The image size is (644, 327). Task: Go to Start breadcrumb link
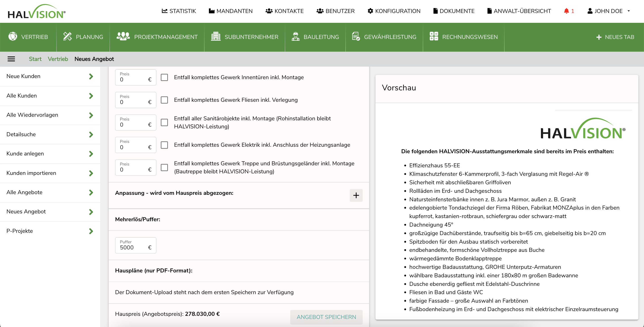point(35,59)
